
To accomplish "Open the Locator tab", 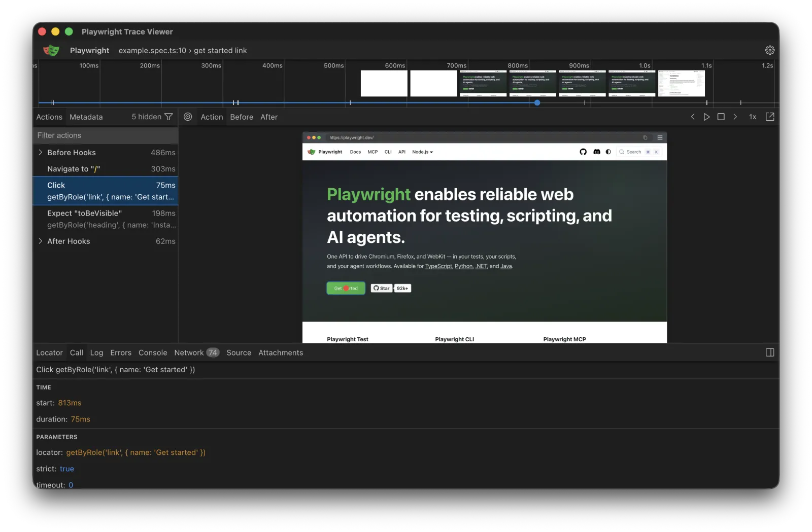I will 49,352.
